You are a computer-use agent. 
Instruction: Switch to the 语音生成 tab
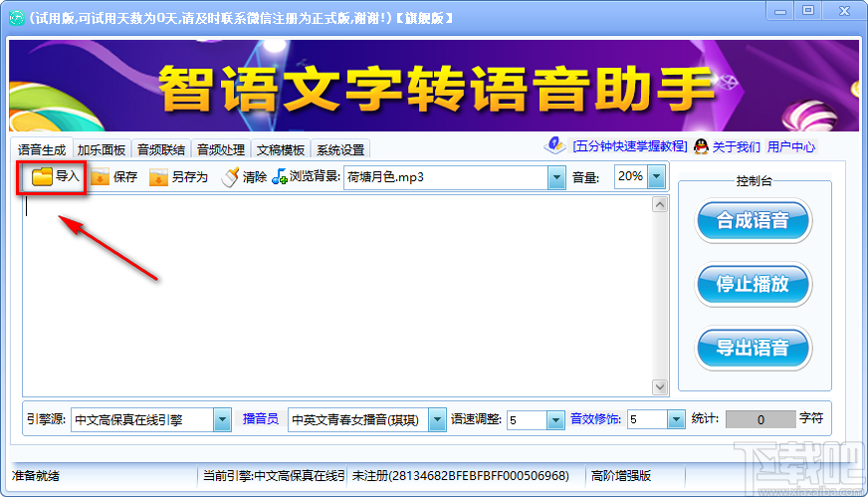point(42,149)
